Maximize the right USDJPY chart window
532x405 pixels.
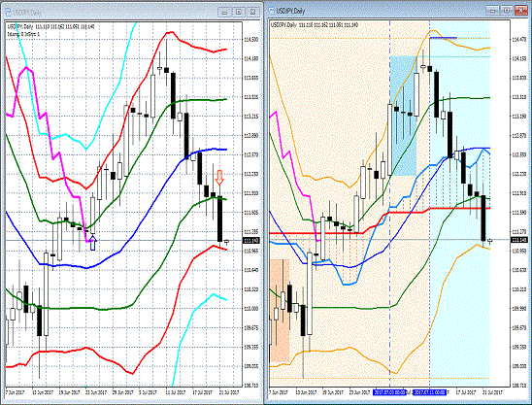506,11
